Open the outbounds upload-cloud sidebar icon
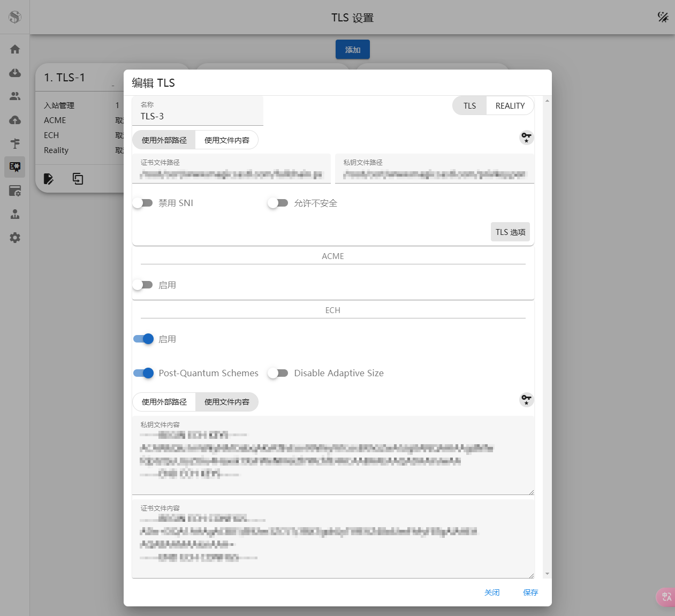 click(x=15, y=120)
